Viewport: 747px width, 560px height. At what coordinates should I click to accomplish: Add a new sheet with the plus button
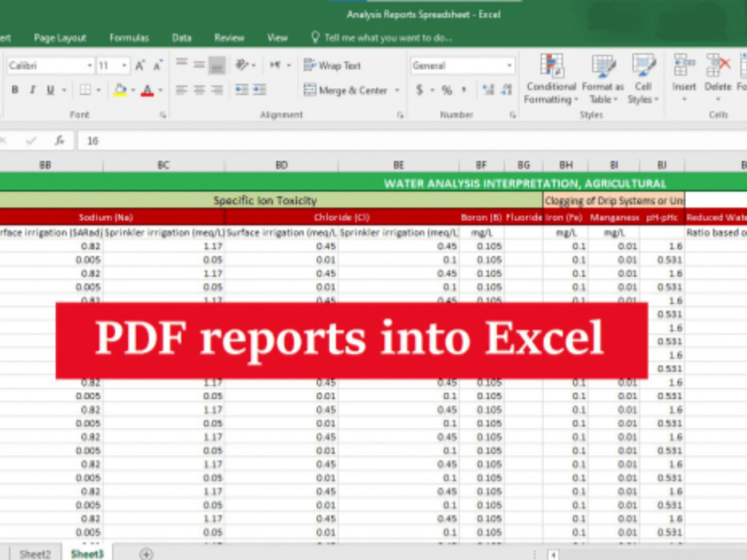click(x=146, y=553)
